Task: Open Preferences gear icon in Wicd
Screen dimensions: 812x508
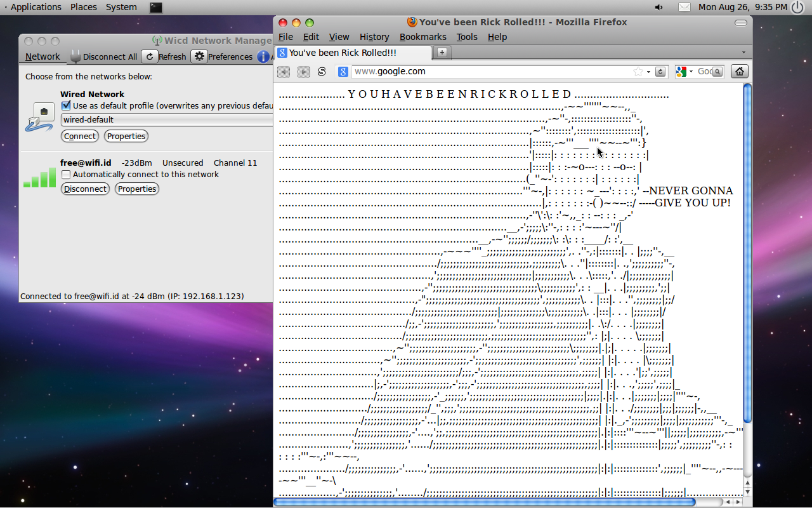Action: point(199,57)
